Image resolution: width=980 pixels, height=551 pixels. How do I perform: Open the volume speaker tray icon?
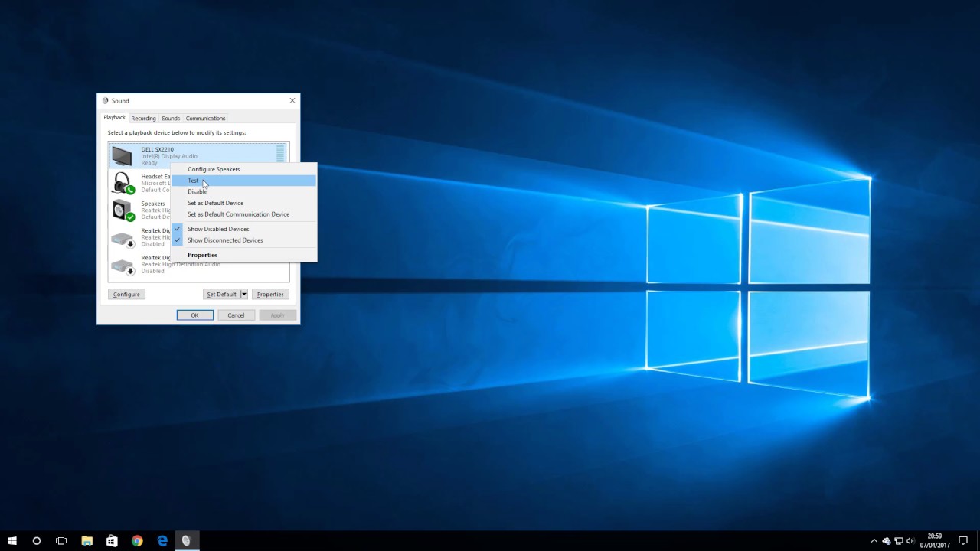point(910,541)
